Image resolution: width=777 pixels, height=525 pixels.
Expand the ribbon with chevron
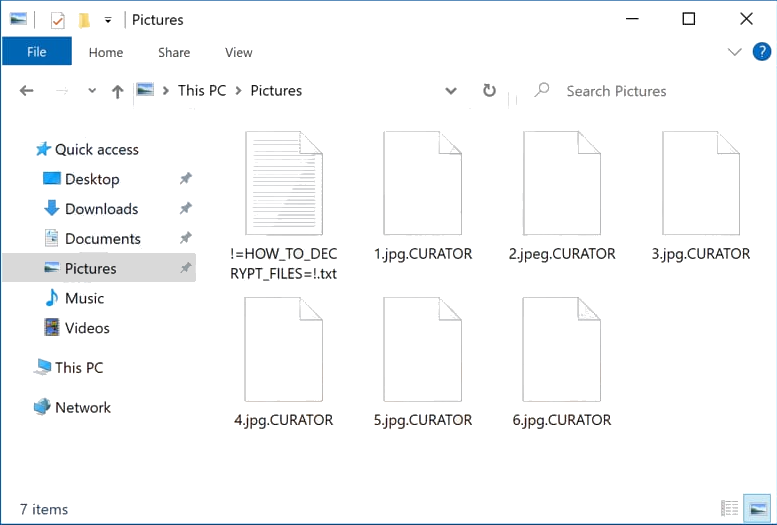[735, 52]
